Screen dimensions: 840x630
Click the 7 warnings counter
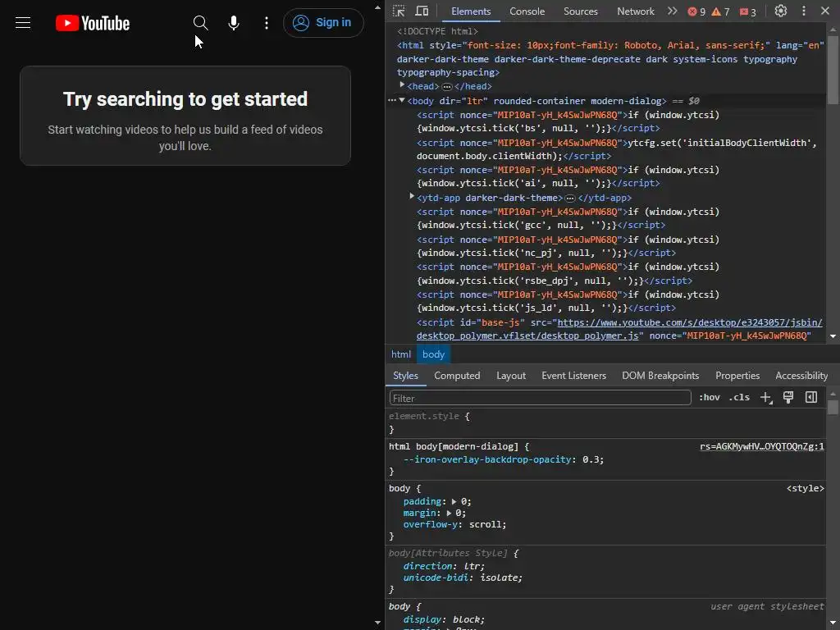click(720, 11)
